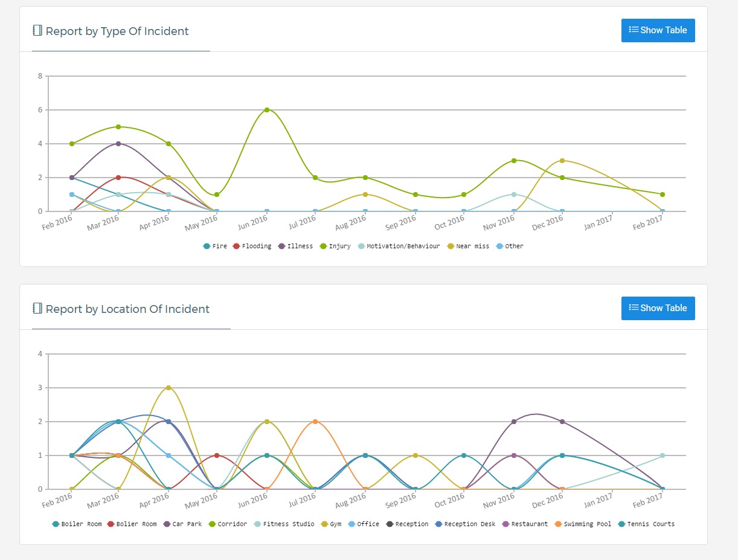Hide the Corridor series via legend
This screenshot has width=738, height=560.
(x=227, y=524)
